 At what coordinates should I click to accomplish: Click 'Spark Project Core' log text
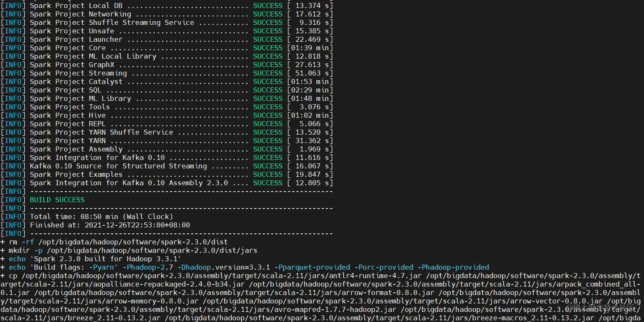(68, 48)
